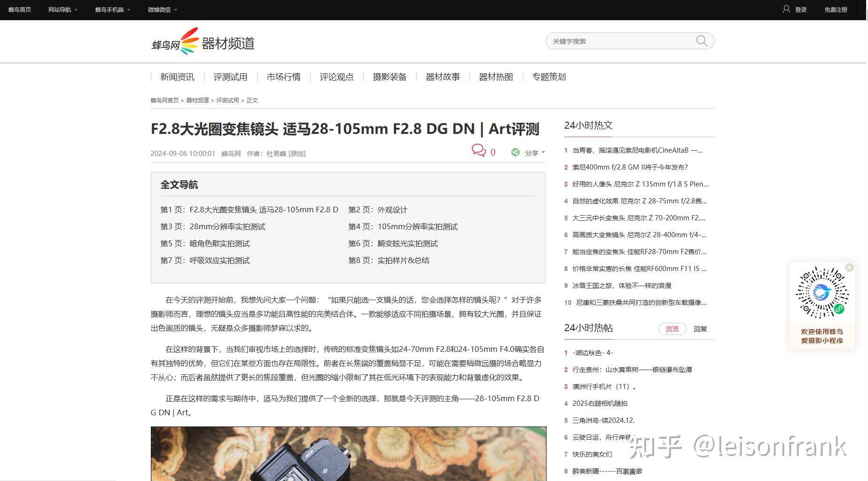The height and width of the screenshot is (481, 868).
Task: Open post 三角洲岛-续2024.12.
Action: click(603, 420)
